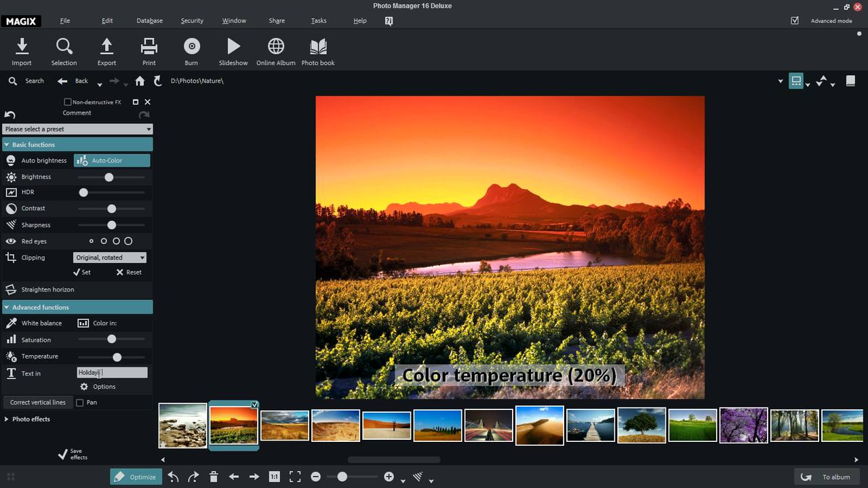Open the preset selection dropdown
This screenshot has width=868, height=488.
tap(77, 129)
